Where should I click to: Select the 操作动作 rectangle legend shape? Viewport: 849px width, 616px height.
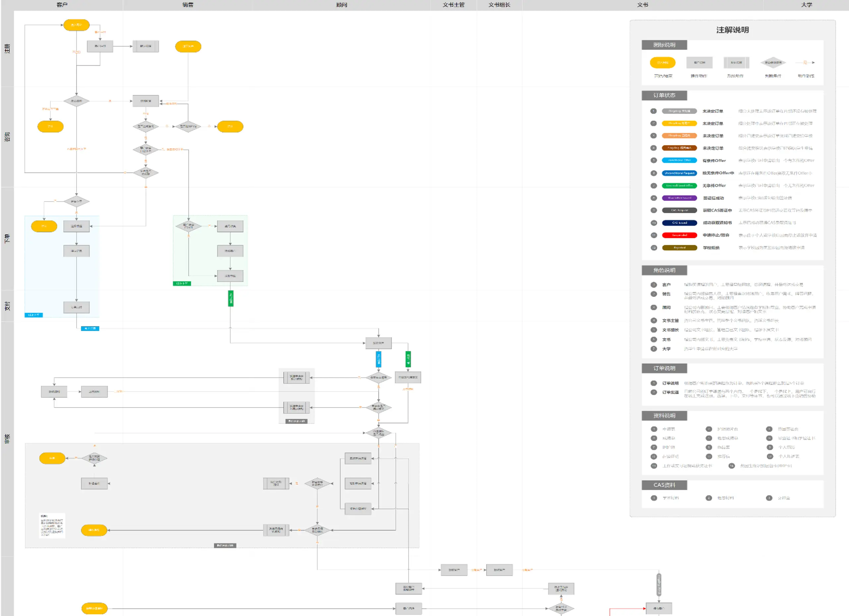pyautogui.click(x=699, y=63)
